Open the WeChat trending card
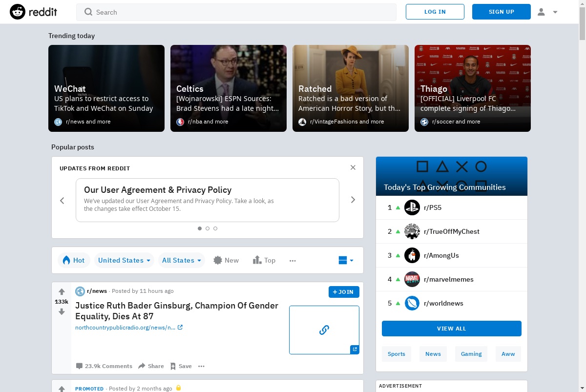 coord(106,88)
